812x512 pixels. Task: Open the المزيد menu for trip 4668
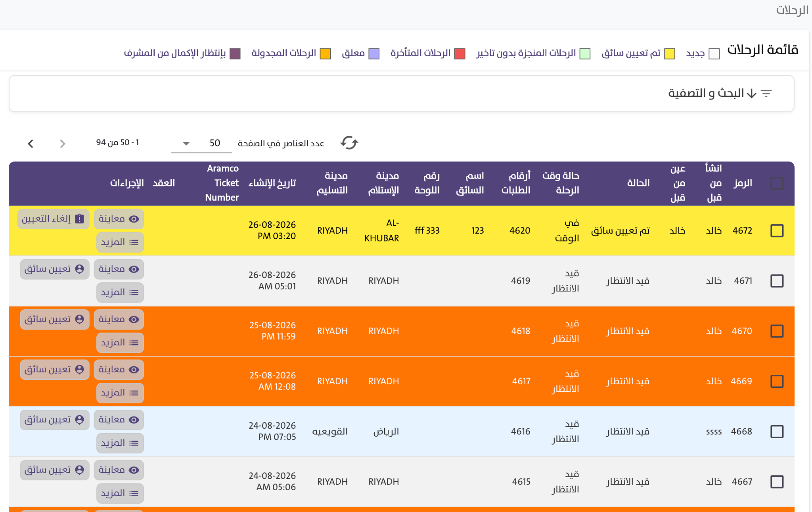[x=120, y=443]
